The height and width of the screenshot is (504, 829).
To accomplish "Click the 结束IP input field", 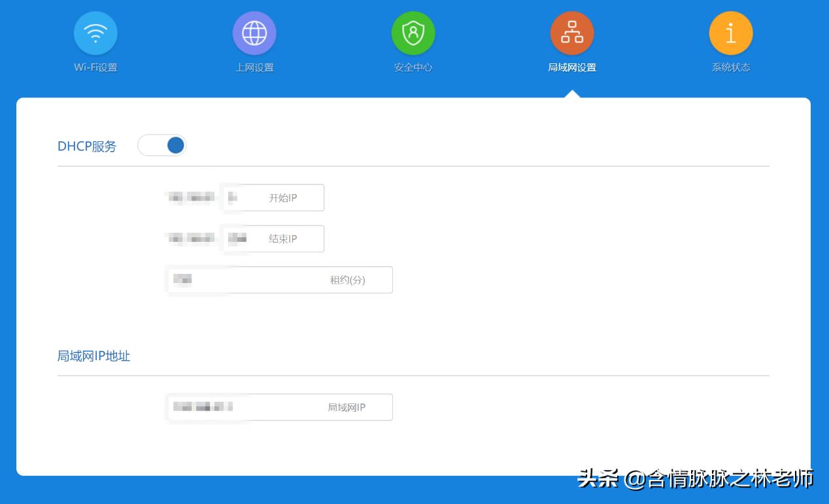I will (x=273, y=239).
